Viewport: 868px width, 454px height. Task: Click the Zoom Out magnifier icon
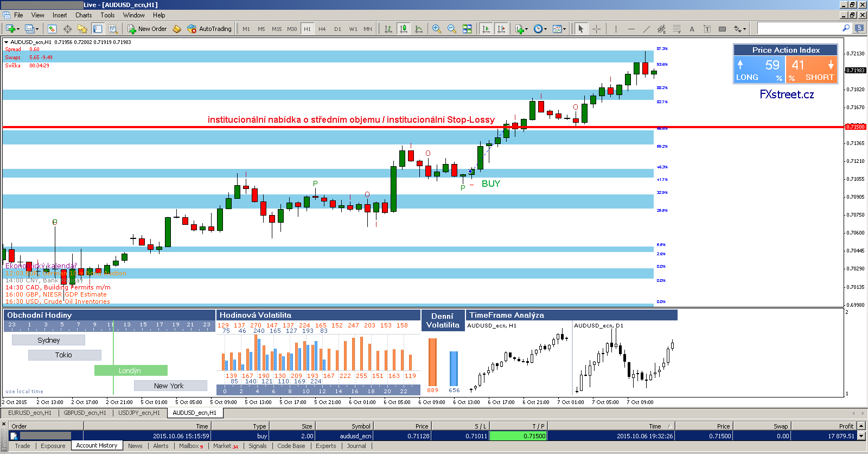(451, 29)
